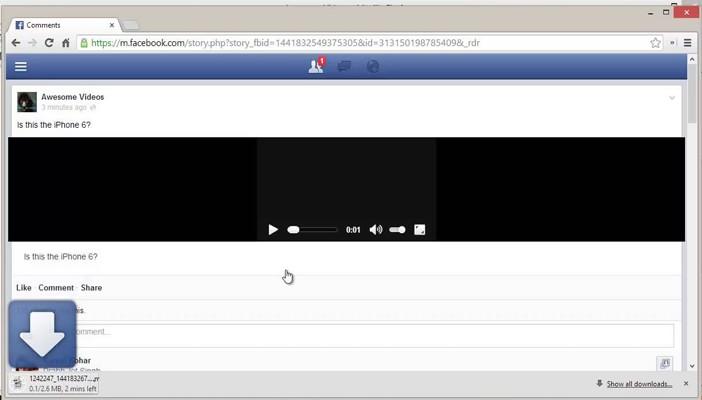
Task: Click the Share link on the post
Action: [91, 288]
